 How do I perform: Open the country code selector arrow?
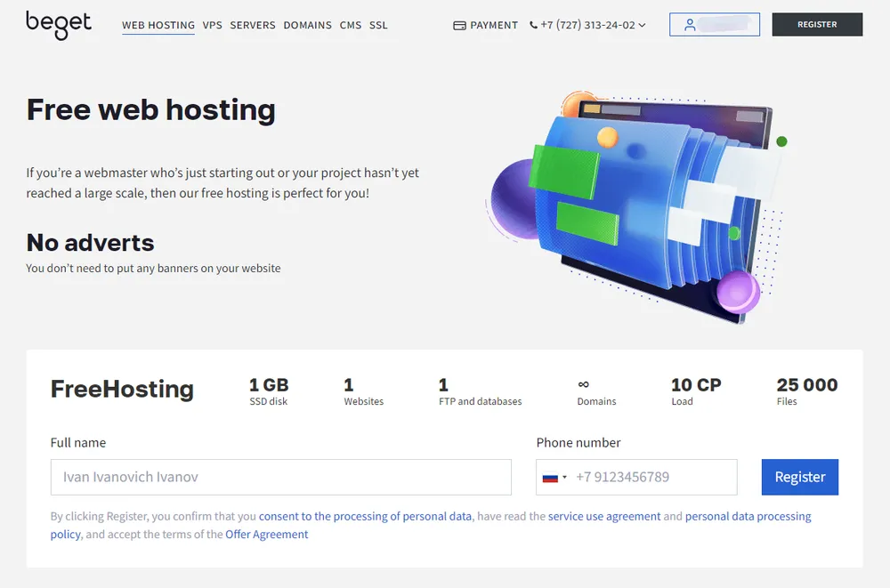tap(564, 478)
